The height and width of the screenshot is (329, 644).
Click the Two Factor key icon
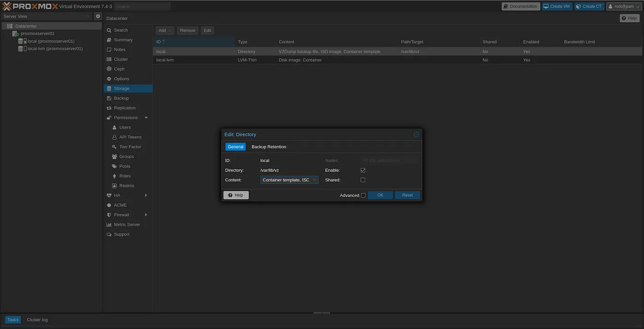115,147
